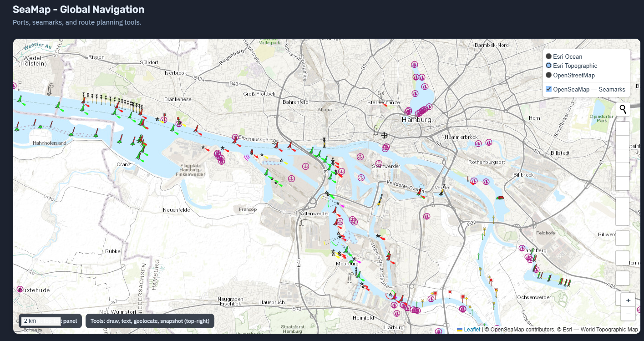Image resolution: width=644 pixels, height=341 pixels.
Task: Click the radio tower icon at Sternschanze
Action: (x=381, y=97)
